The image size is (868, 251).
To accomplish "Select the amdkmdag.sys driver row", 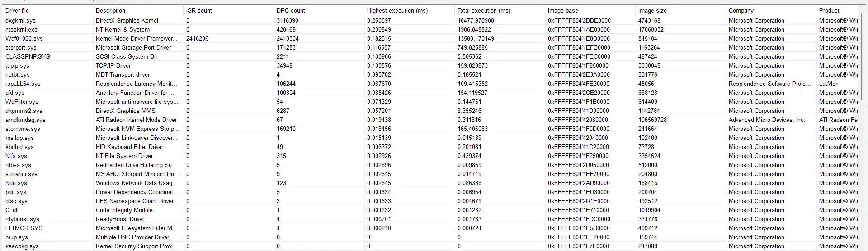I will click(430, 120).
